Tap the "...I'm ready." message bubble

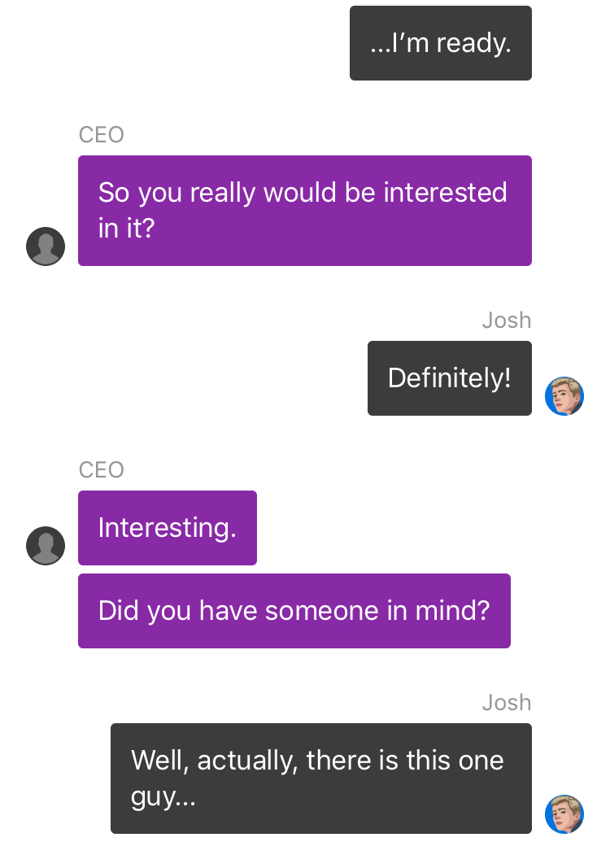pos(441,43)
